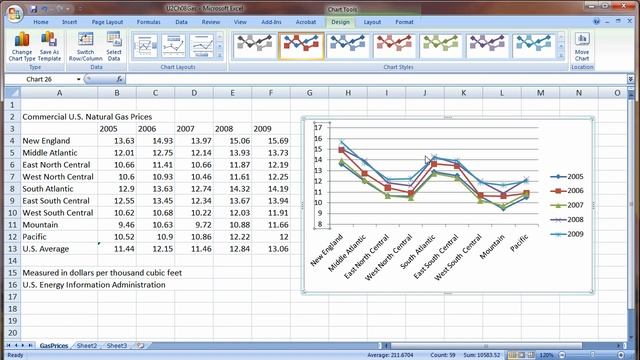Image resolution: width=640 pixels, height=360 pixels.
Task: Click Save As Template
Action: (49, 47)
